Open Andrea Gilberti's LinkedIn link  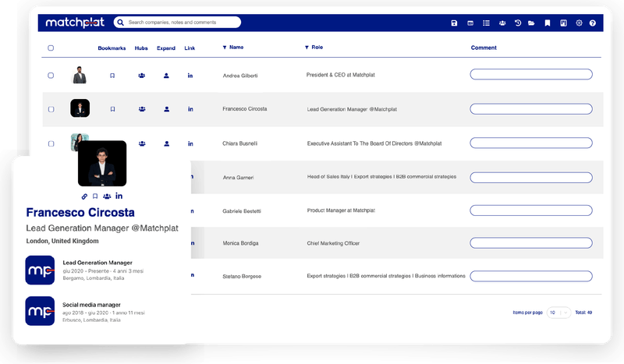pos(190,76)
